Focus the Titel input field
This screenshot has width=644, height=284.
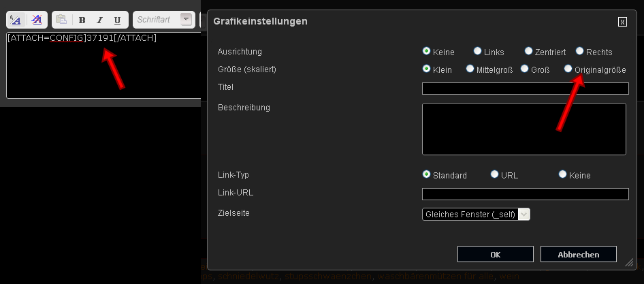[526, 89]
